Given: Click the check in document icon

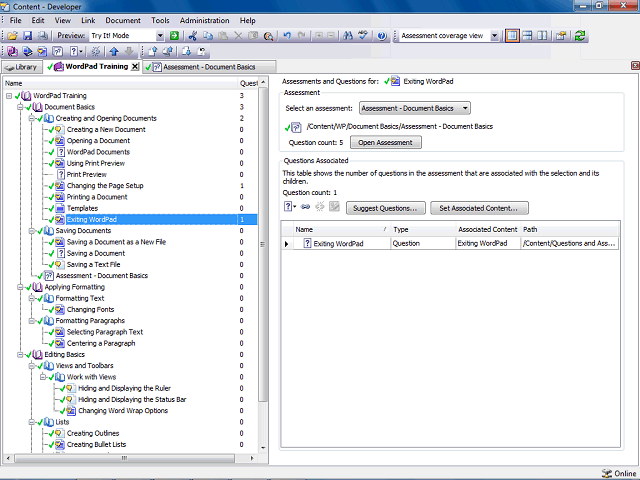Looking at the screenshot, I should coord(153,51).
